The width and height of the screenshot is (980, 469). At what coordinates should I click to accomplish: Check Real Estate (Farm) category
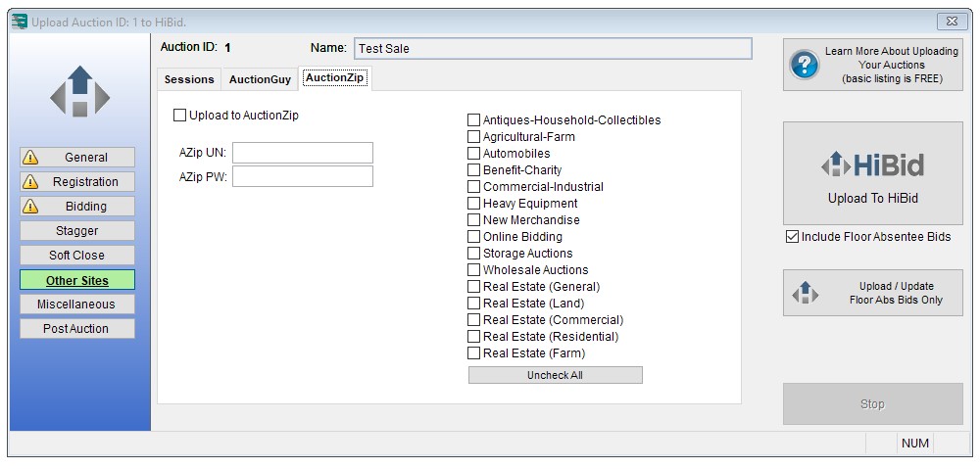[473, 352]
